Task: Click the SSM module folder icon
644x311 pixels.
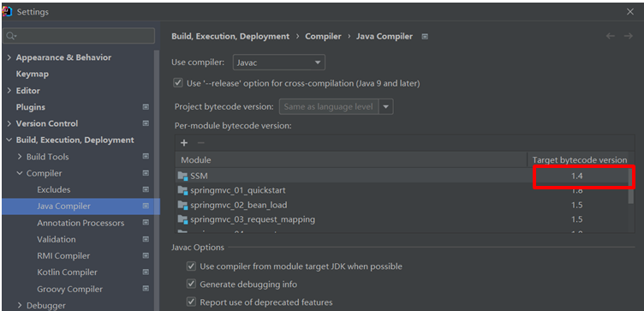Action: (182, 176)
